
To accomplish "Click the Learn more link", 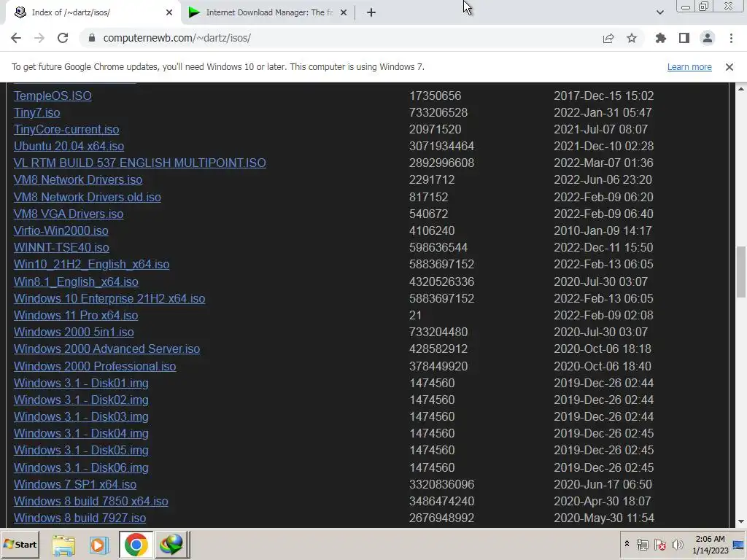I will (x=689, y=67).
